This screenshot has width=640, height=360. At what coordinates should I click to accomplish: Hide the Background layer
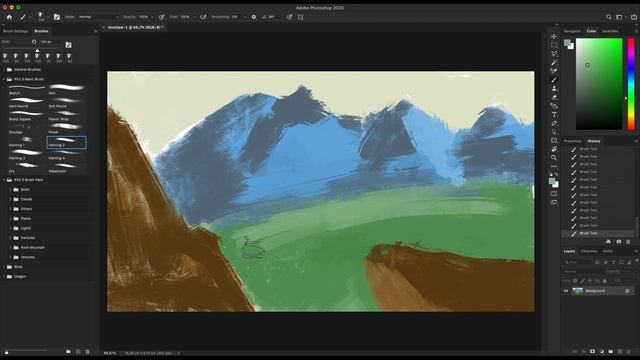tap(566, 291)
